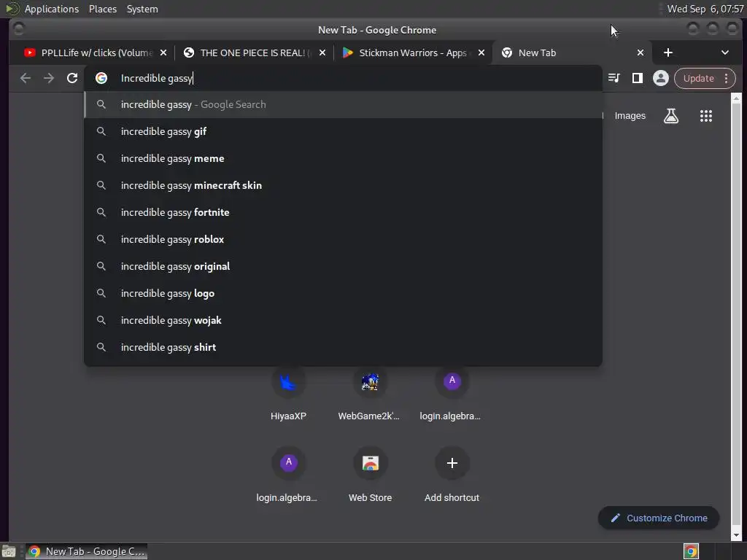747x560 pixels.
Task: Close the Stickman Warriors tab
Action: click(481, 52)
